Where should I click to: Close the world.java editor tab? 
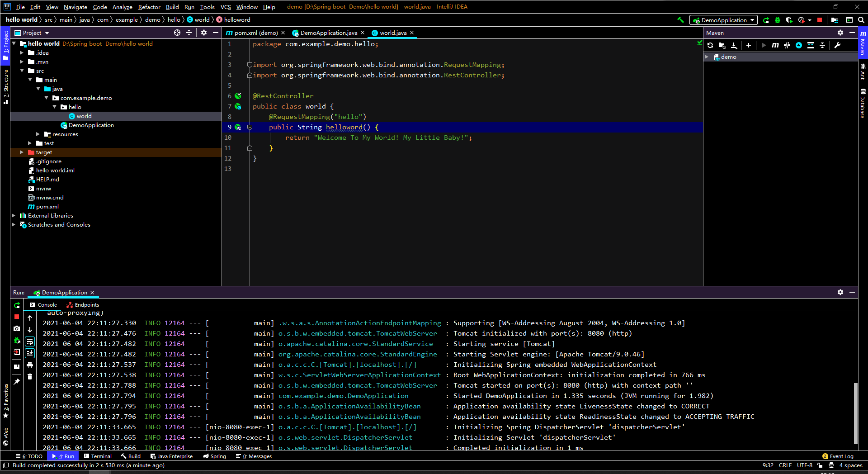[x=412, y=33]
